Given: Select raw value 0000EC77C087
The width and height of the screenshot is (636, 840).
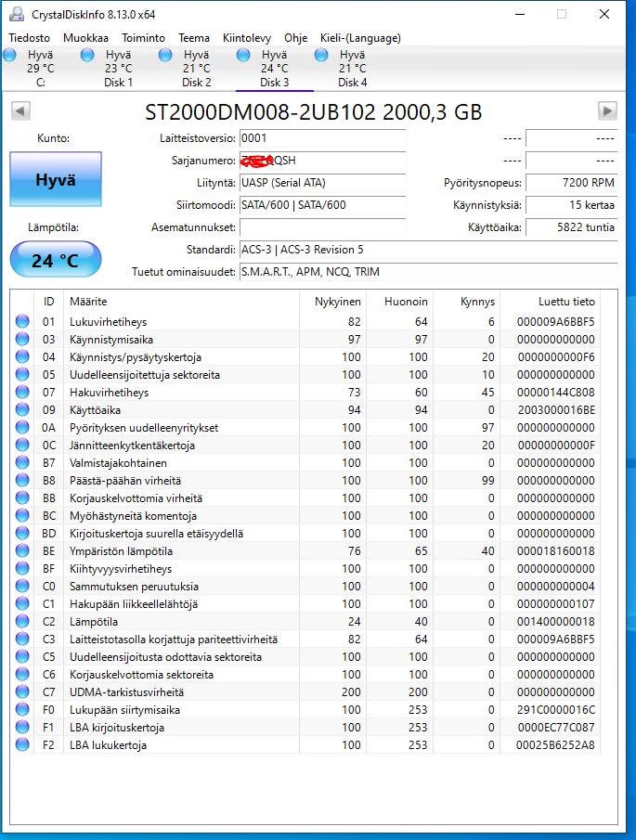Looking at the screenshot, I should (x=555, y=728).
